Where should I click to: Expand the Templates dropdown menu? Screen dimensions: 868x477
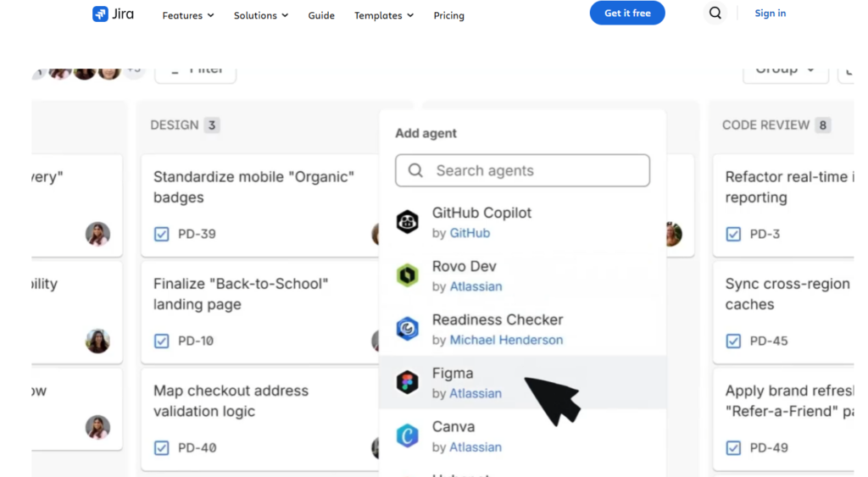tap(384, 15)
